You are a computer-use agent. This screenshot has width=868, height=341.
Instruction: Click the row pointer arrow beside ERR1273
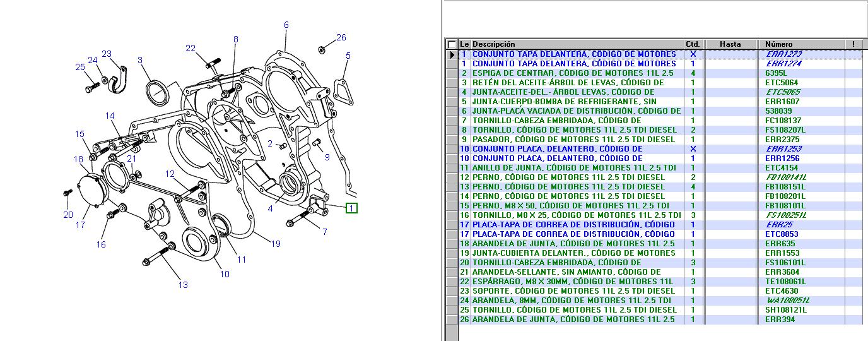pyautogui.click(x=451, y=54)
